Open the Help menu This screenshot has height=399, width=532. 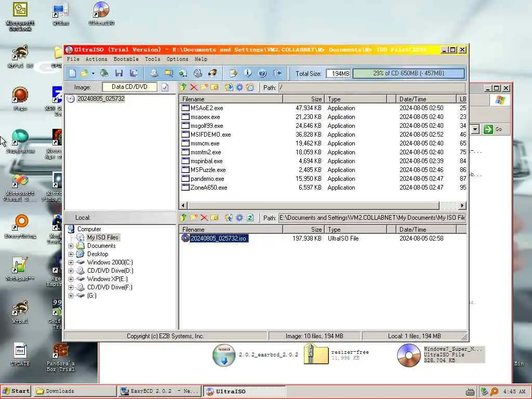pos(201,59)
